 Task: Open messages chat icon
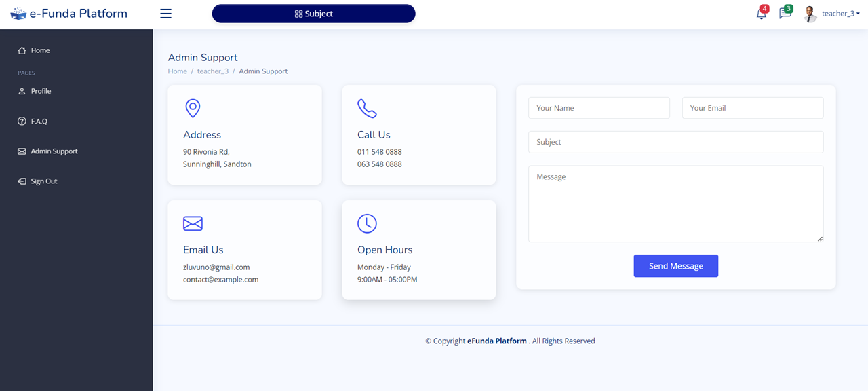click(785, 14)
